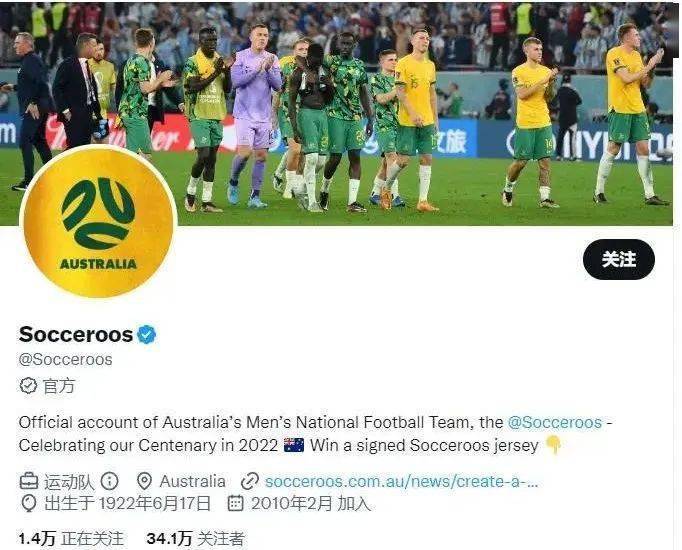View the 34.1万 关注者 followers list

click(195, 539)
